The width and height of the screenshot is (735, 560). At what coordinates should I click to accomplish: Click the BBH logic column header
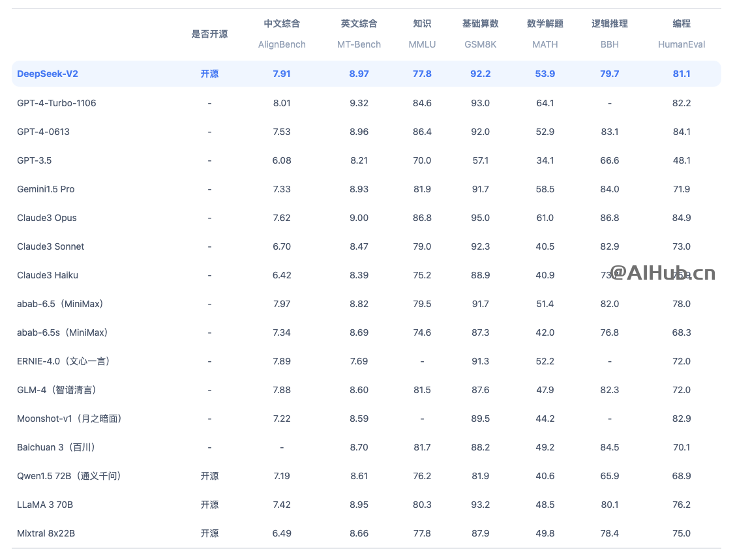coord(609,44)
